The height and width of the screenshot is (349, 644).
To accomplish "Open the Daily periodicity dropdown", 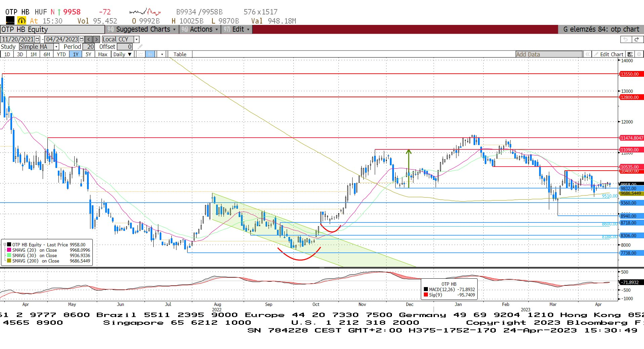I will [123, 54].
